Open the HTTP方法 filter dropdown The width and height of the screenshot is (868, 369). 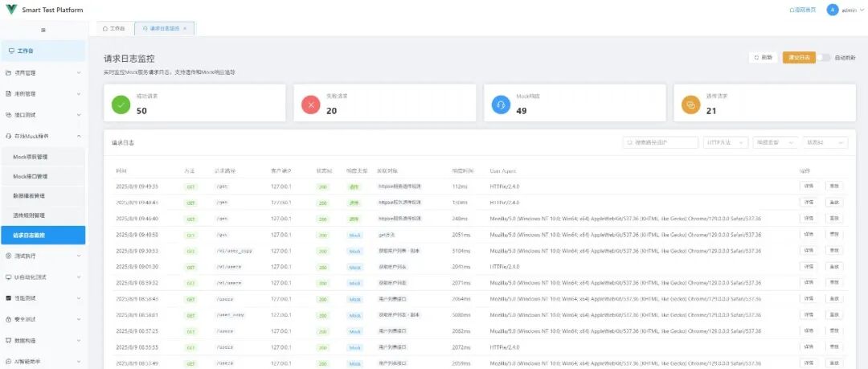[727, 142]
